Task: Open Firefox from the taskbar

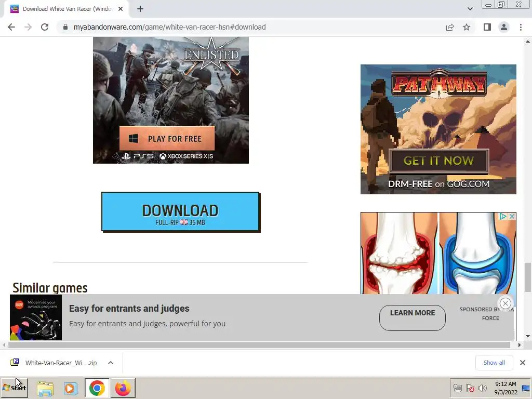Action: coord(123,388)
